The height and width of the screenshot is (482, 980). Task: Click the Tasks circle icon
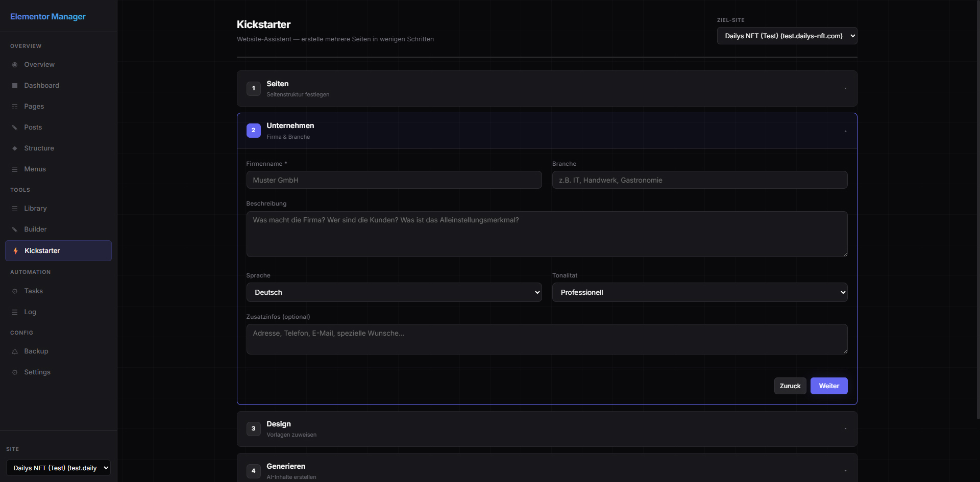(15, 291)
